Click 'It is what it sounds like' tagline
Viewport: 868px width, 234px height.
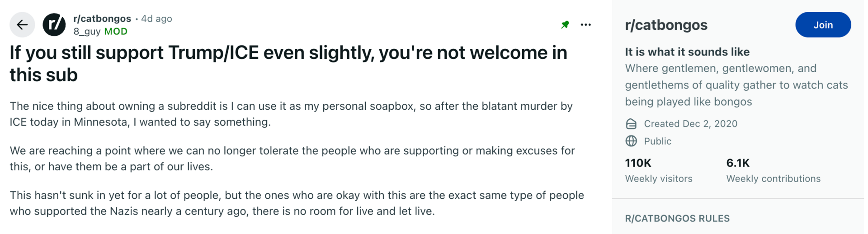(x=687, y=52)
